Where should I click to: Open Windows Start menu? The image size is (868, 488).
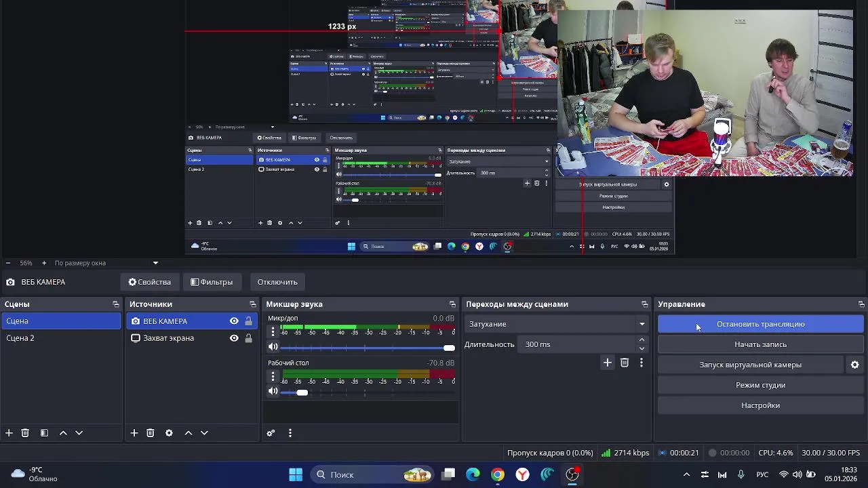(296, 474)
